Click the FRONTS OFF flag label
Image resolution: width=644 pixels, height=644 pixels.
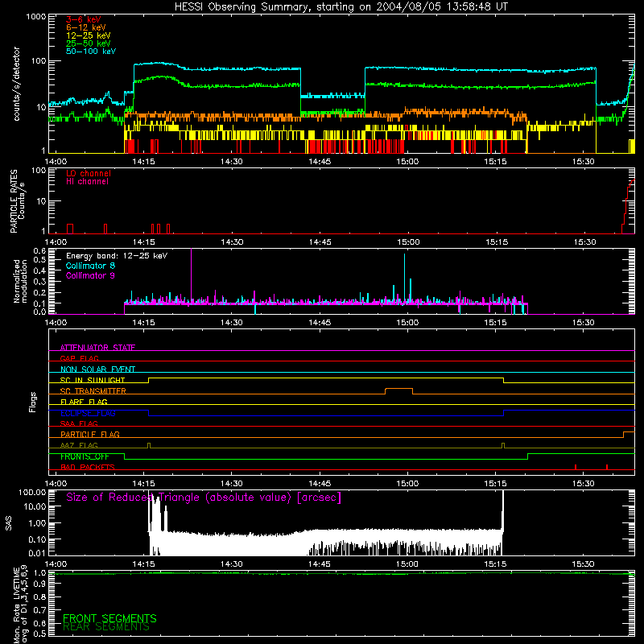pyautogui.click(x=85, y=456)
